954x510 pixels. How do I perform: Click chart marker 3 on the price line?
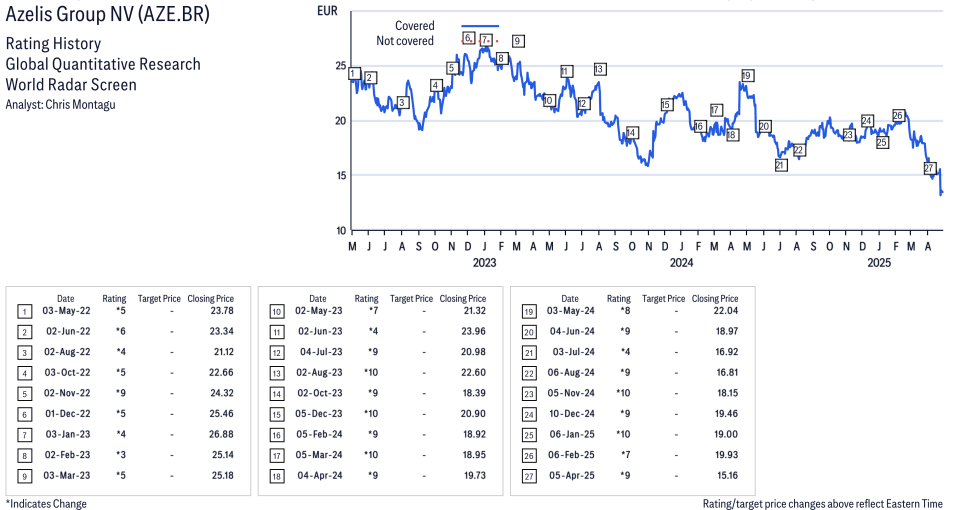(x=402, y=103)
